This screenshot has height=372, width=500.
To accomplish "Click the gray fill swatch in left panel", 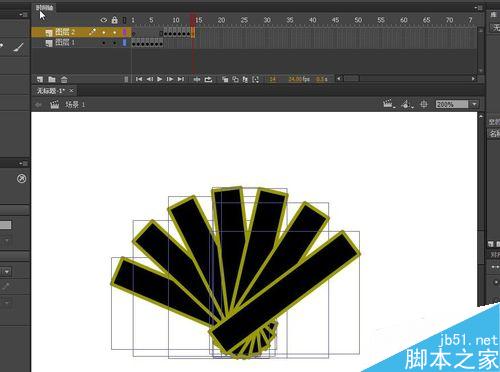I will click(5, 225).
